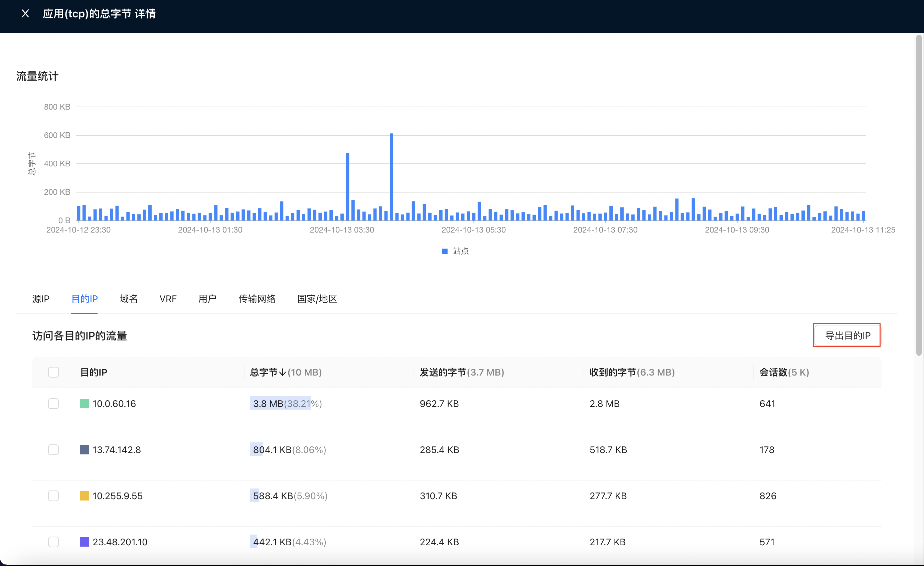Image resolution: width=924 pixels, height=566 pixels.
Task: Click IP address 10.0.60.16
Action: 114,404
